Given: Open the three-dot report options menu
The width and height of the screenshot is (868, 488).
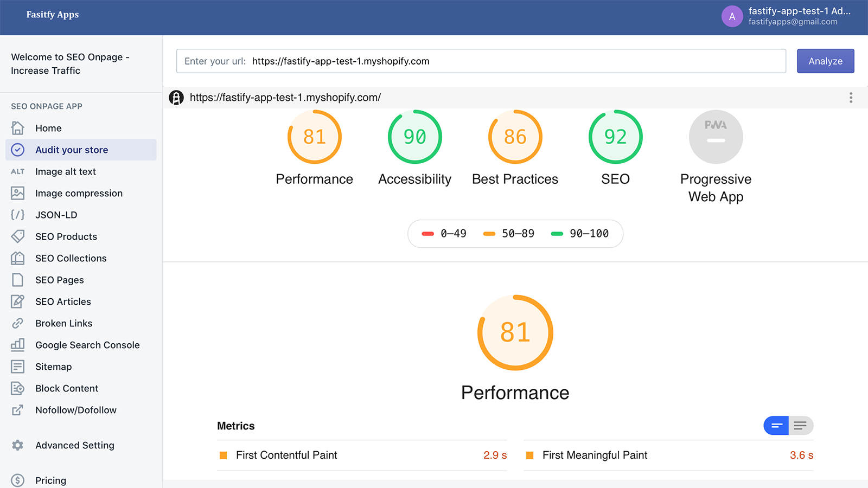Looking at the screenshot, I should (851, 98).
